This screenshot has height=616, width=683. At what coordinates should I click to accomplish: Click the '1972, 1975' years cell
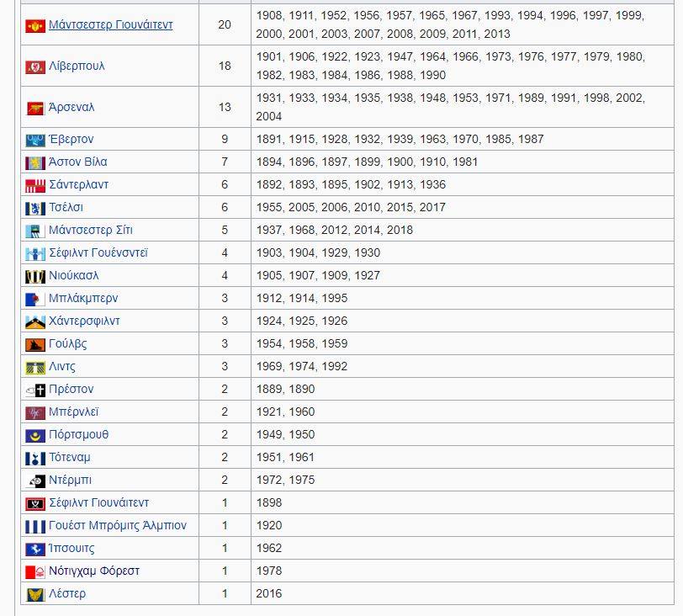click(463, 480)
